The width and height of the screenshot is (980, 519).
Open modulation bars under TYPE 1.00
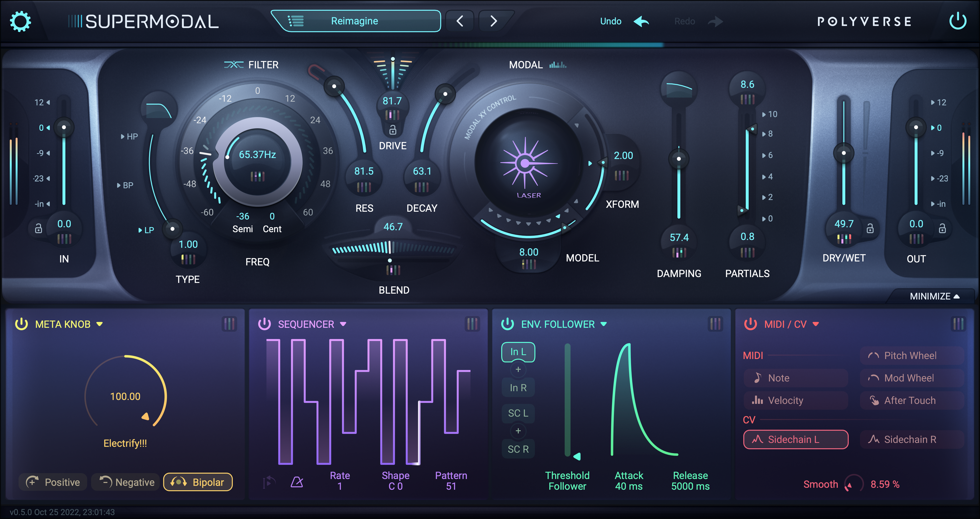pyautogui.click(x=188, y=259)
